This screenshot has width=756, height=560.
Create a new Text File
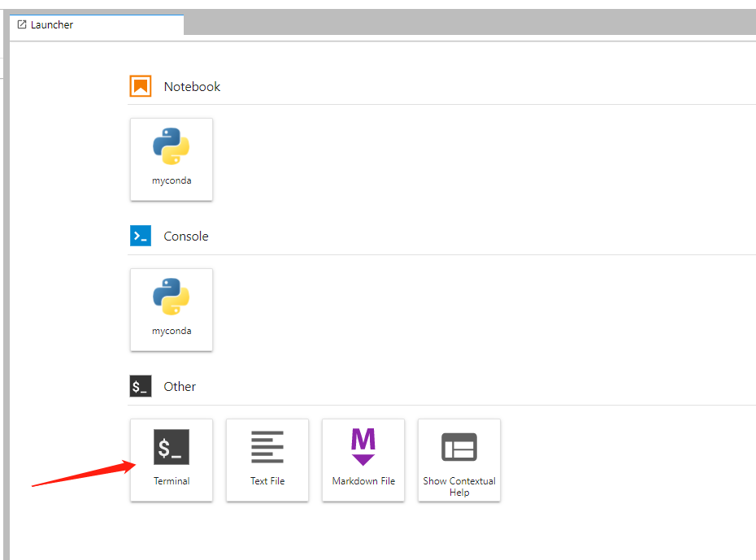267,460
